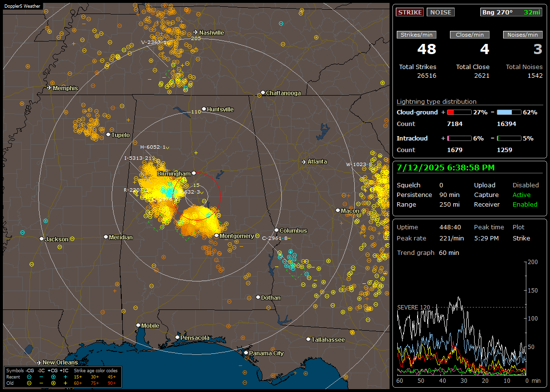Click the Old -CG legend symbol

coord(29,383)
